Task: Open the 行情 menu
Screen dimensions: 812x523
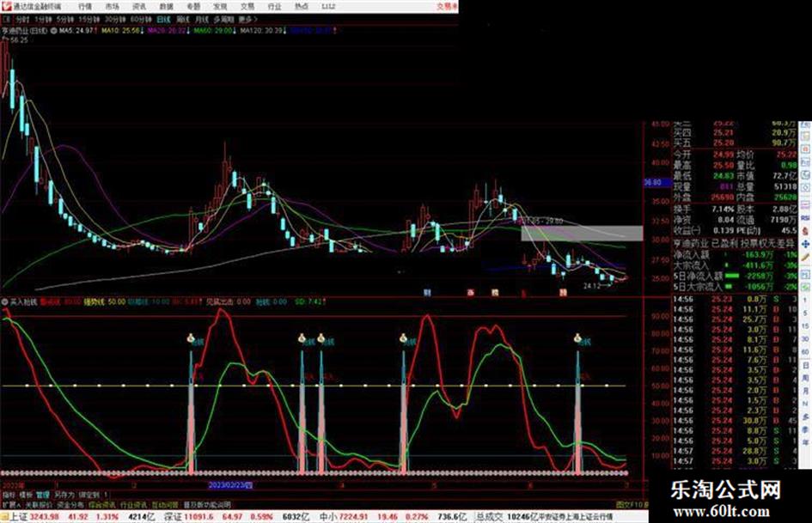Action: [x=85, y=7]
